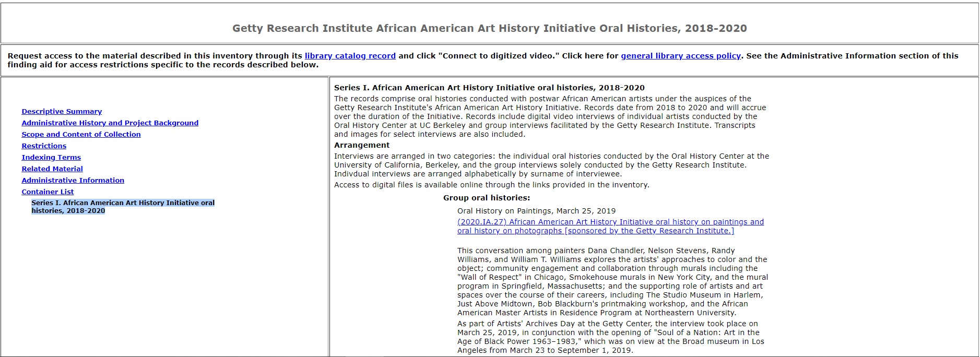Open the general library access policy link
Viewport: 980px width, 357px height.
click(x=680, y=56)
